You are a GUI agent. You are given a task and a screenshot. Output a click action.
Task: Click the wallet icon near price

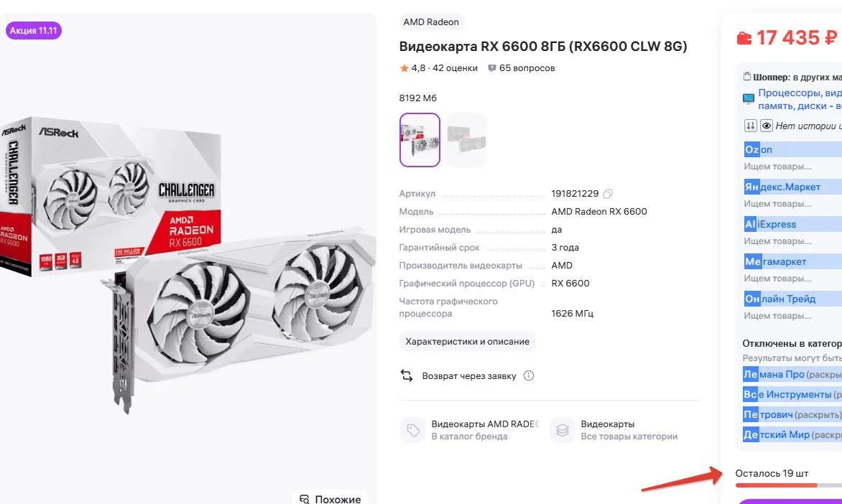pos(744,38)
